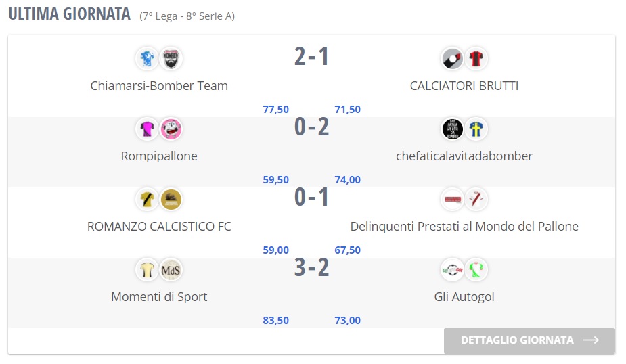This screenshot has height=364, width=626.
Task: Click the CALCIATORI BRUTTI team name
Action: [x=464, y=86]
